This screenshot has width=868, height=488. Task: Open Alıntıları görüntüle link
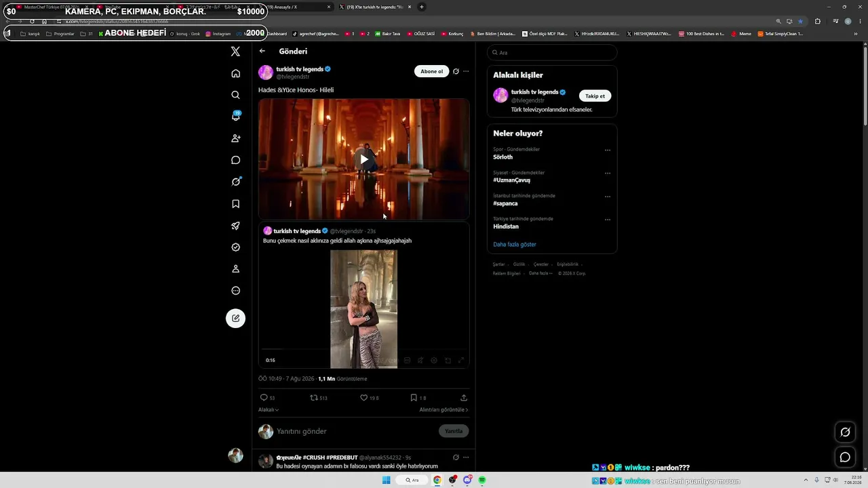coord(443,409)
